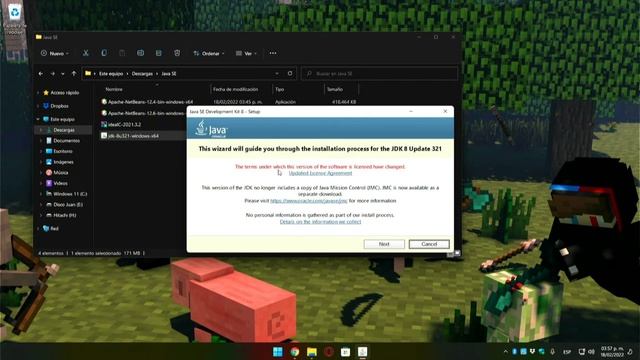Viewport: 640px width, 360px height.
Task: Refresh the Java SE folder view
Action: [x=290, y=73]
